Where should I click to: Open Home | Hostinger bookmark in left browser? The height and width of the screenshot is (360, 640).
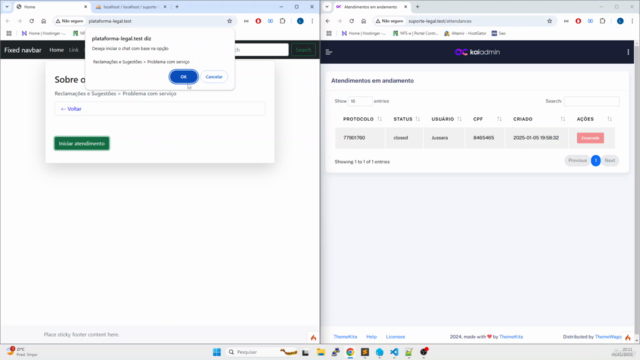pos(44,33)
